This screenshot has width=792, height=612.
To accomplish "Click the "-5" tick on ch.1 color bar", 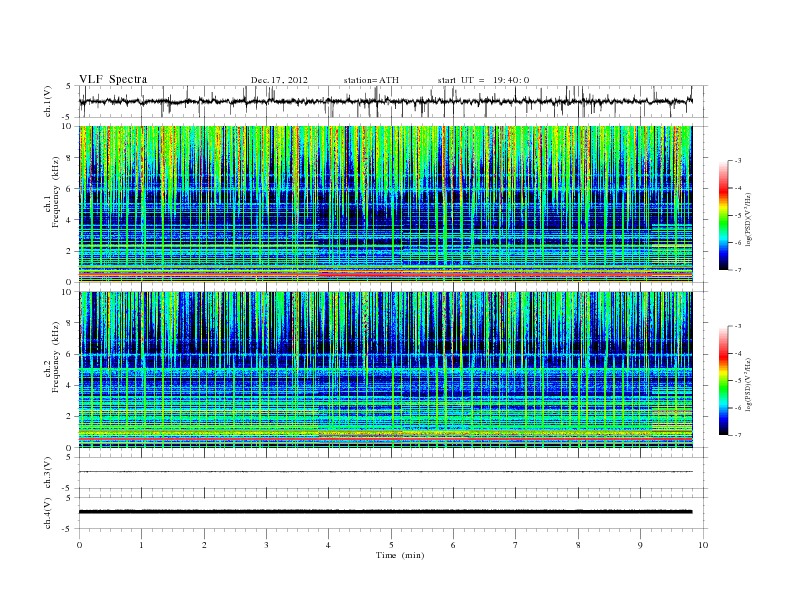I will pyautogui.click(x=737, y=216).
